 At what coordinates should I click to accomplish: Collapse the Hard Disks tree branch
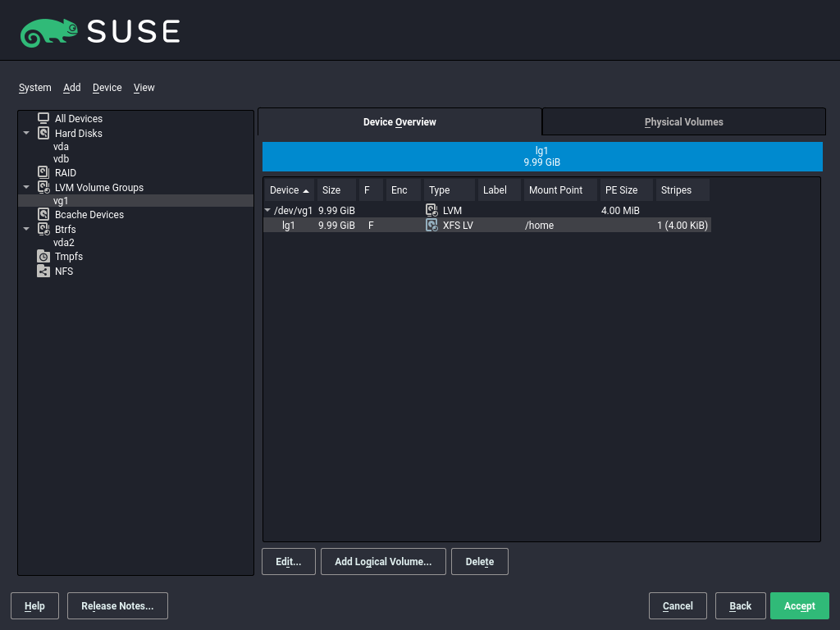(x=25, y=133)
